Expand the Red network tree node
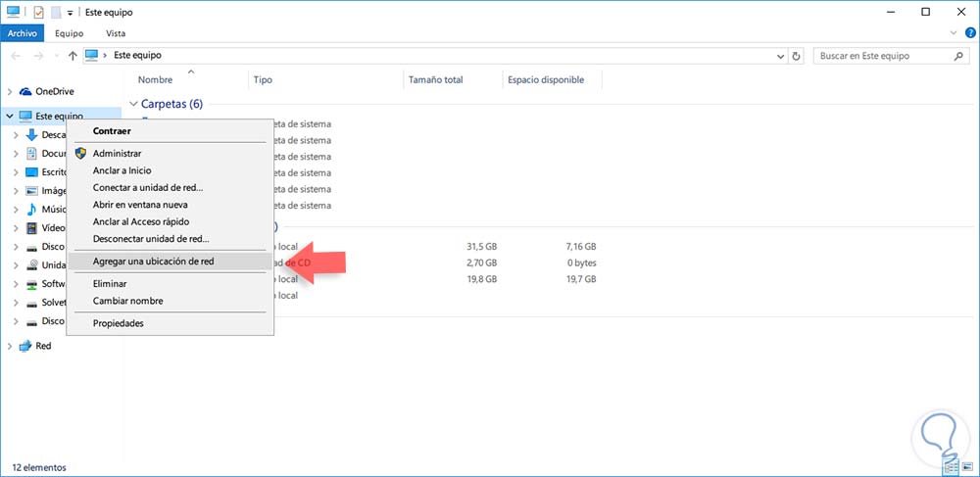Image resolution: width=980 pixels, height=477 pixels. (10, 346)
